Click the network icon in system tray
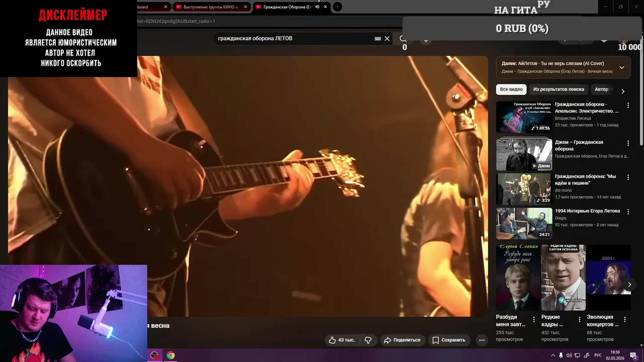Screen dimensions: 644x362 (x=578, y=355)
